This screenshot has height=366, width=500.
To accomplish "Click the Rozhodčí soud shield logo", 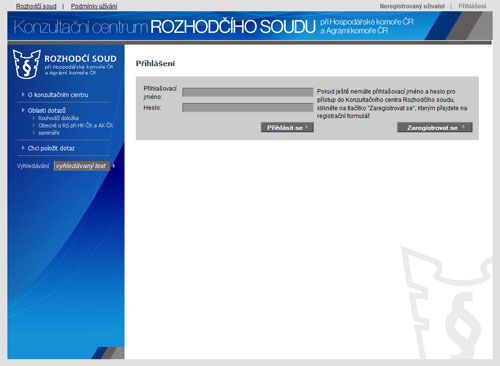I will click(27, 64).
